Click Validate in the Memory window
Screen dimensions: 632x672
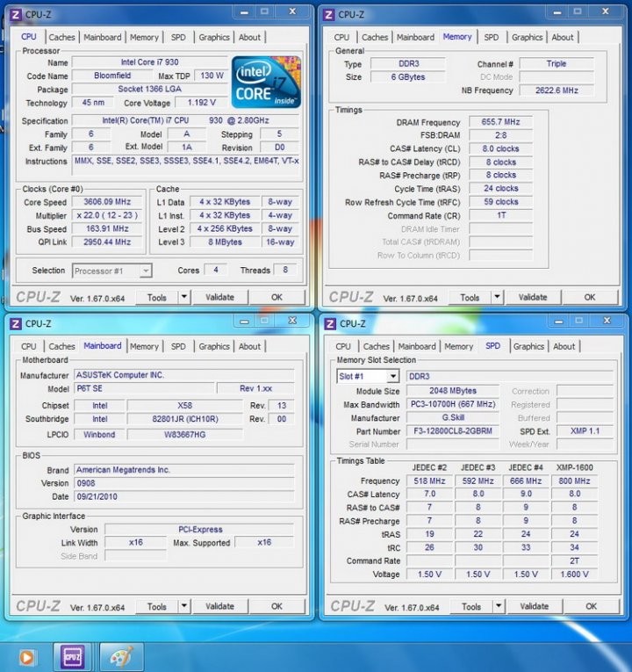pos(533,297)
